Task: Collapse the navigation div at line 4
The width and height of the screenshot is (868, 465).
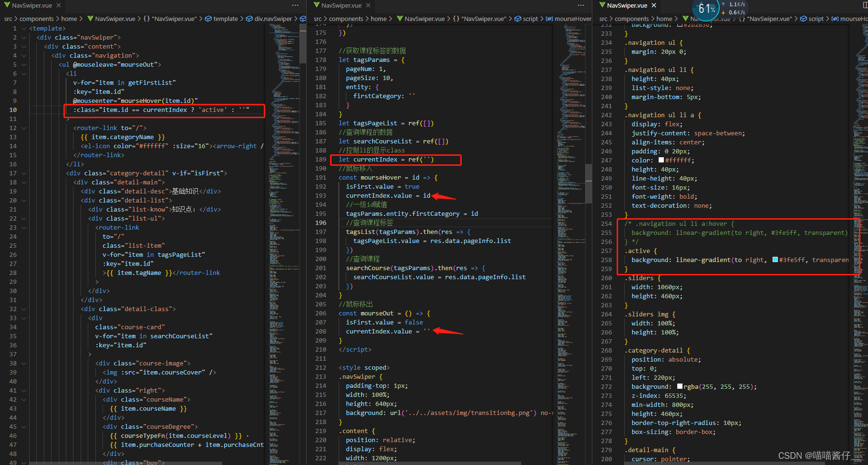Action: [x=24, y=56]
